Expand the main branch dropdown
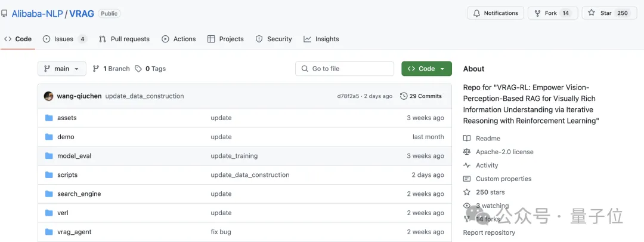 [62, 69]
